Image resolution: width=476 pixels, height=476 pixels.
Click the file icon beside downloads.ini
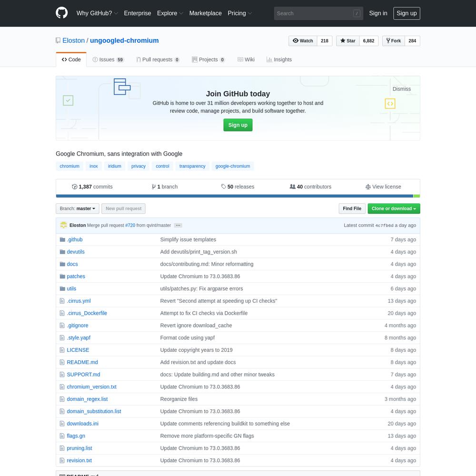[62, 424]
